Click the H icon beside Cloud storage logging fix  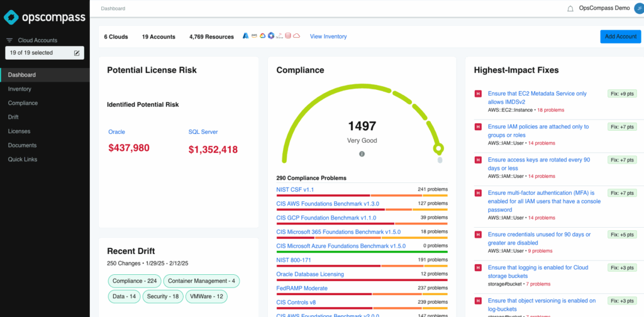[x=478, y=267]
